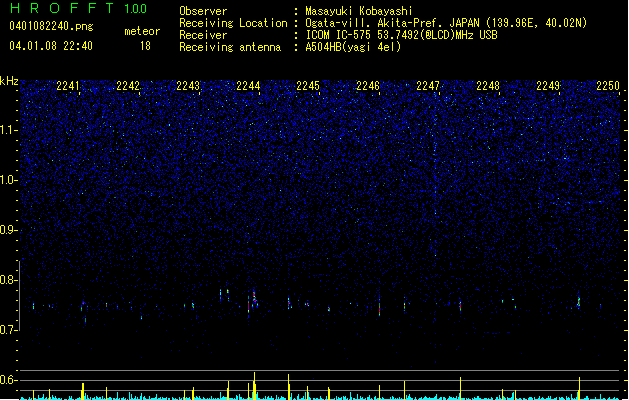Click the 0.7 kHz axis label
The width and height of the screenshot is (629, 400).
click(x=9, y=330)
